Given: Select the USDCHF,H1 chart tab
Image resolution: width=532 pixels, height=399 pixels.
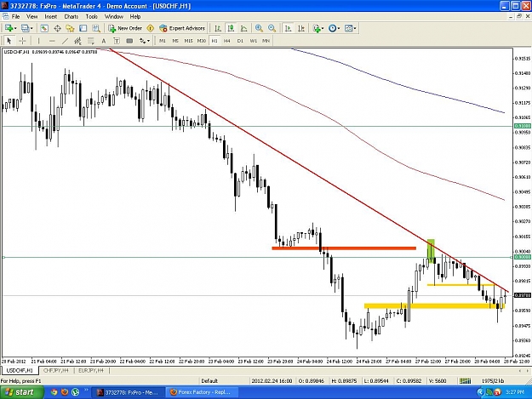Looking at the screenshot, I should [20, 371].
